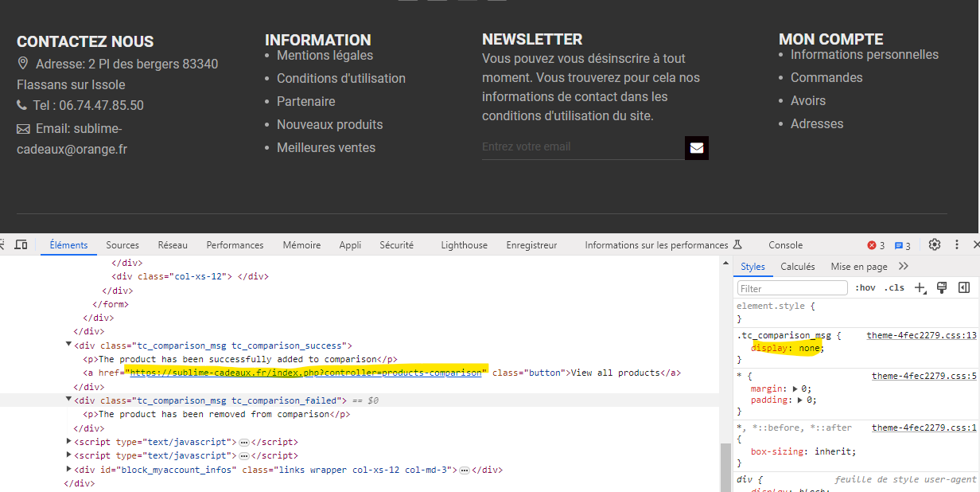Open rendering emulation paintbrush icon

click(942, 287)
